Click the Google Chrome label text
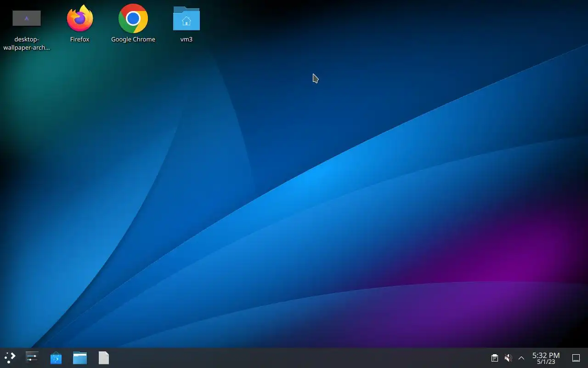This screenshot has height=368, width=588. [x=133, y=40]
